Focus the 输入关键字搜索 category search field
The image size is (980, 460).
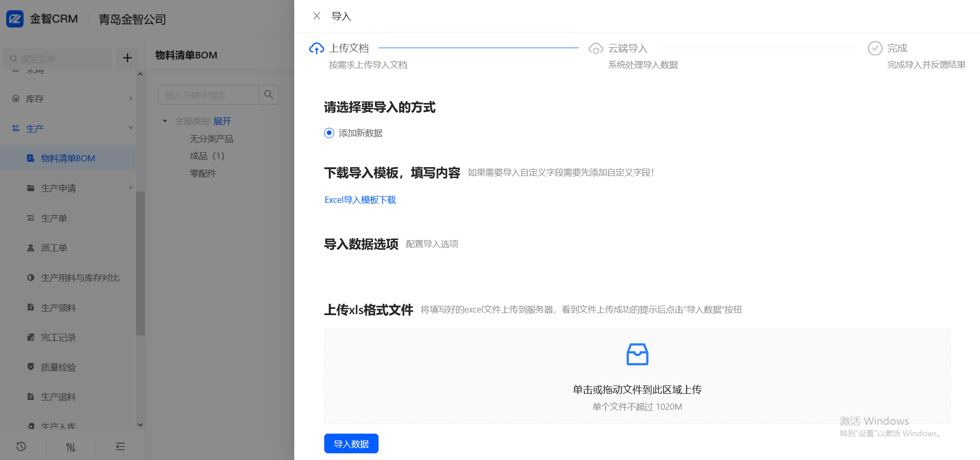click(208, 95)
